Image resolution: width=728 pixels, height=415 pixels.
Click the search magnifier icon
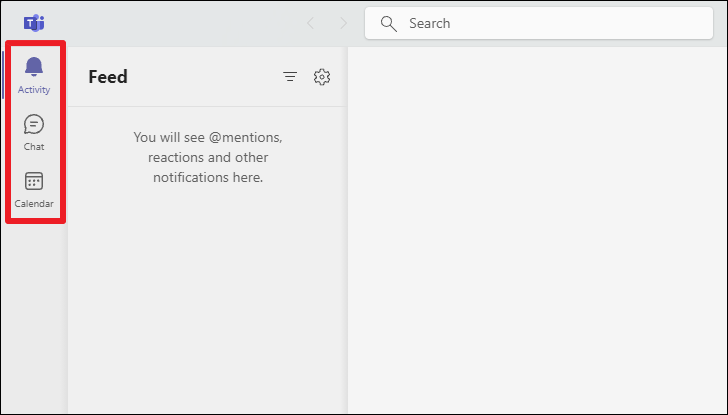point(389,23)
